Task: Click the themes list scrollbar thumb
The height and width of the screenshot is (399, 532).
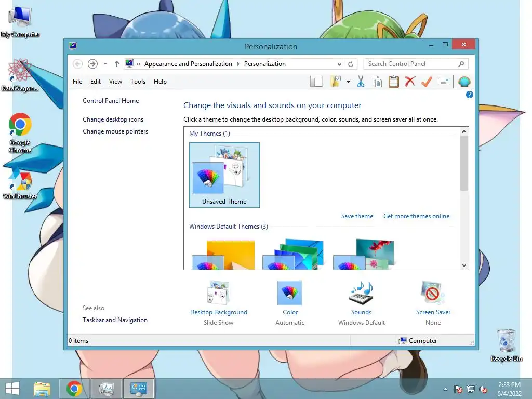Action: (464, 163)
